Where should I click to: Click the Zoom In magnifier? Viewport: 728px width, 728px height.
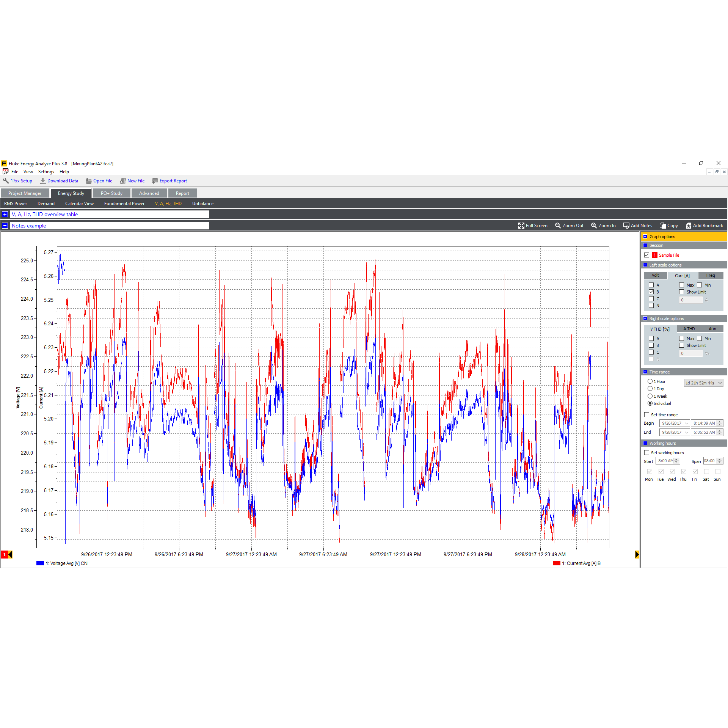(x=594, y=226)
